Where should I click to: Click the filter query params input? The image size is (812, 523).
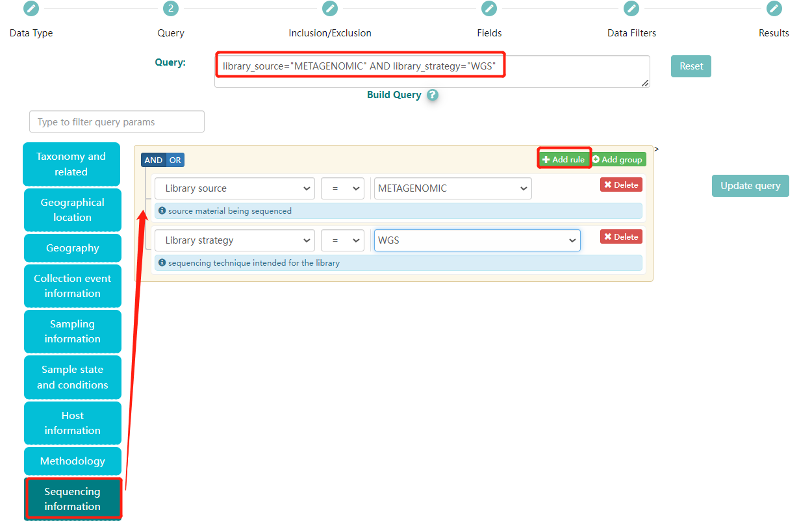tap(117, 121)
